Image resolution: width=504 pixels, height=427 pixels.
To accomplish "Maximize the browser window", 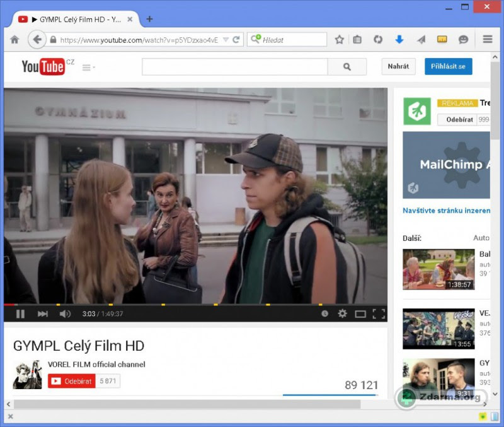I will [x=465, y=7].
